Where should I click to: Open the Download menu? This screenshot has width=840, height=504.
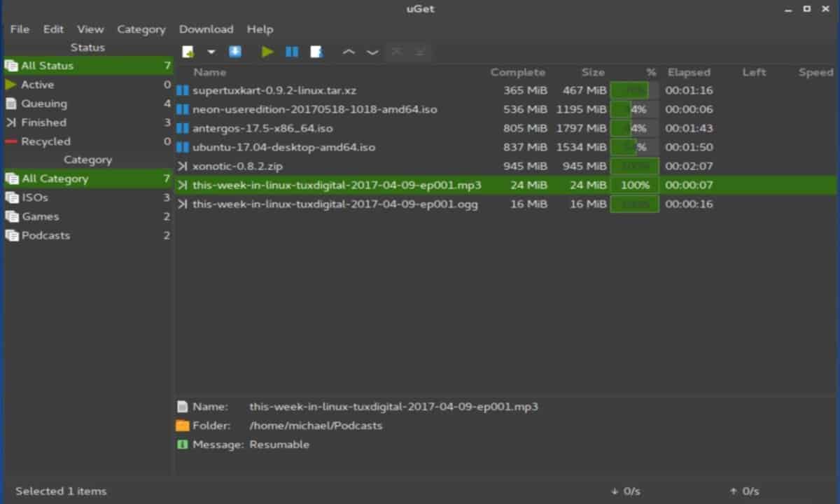(206, 29)
